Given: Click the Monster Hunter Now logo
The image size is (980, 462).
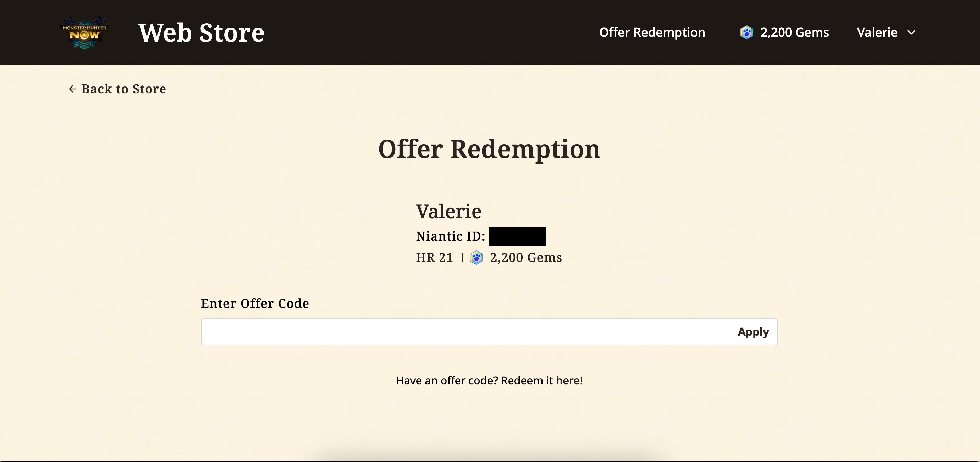Looking at the screenshot, I should click(84, 32).
